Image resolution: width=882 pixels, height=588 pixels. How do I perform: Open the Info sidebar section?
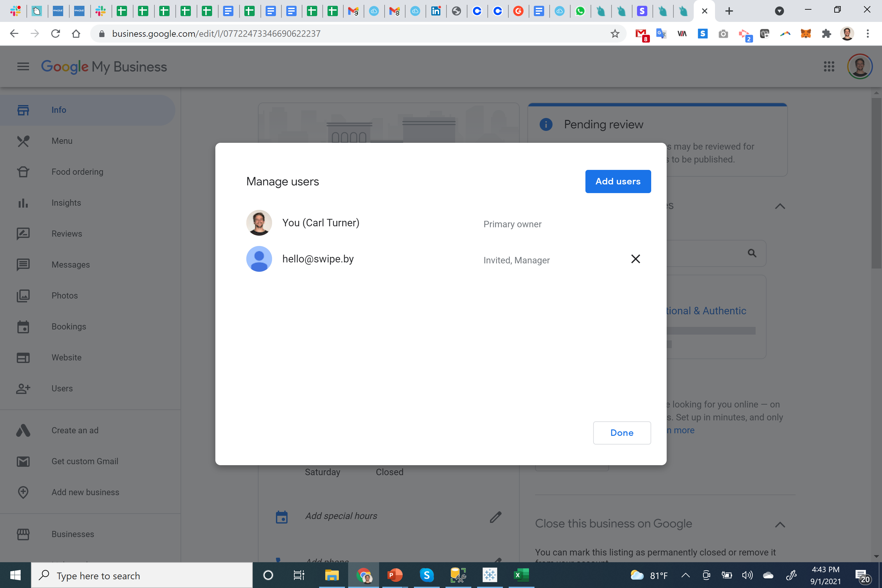pos(87,110)
